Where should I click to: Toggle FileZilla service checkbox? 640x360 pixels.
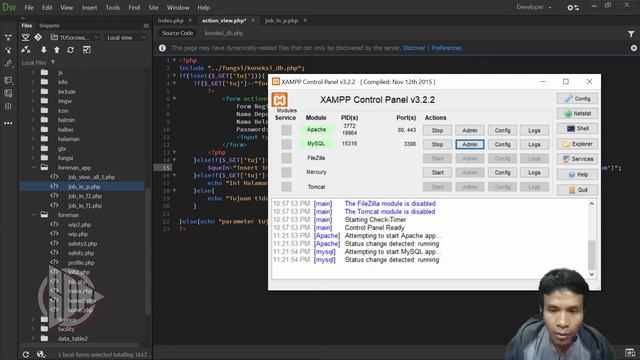point(286,158)
